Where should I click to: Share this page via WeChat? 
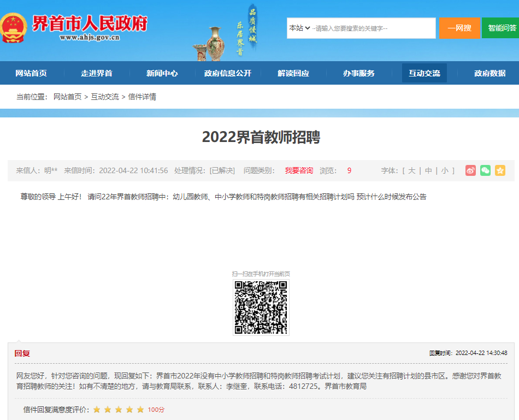485,170
